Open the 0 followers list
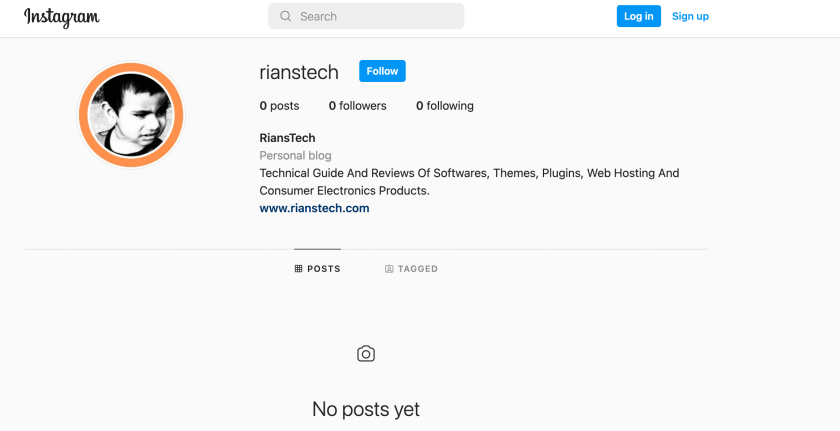Image resolution: width=840 pixels, height=431 pixels. pyautogui.click(x=357, y=106)
